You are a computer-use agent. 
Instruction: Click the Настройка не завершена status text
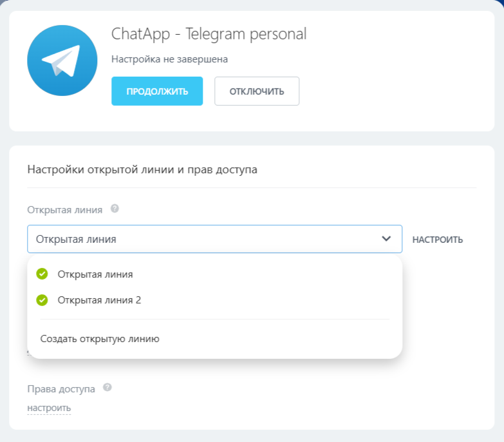point(169,59)
